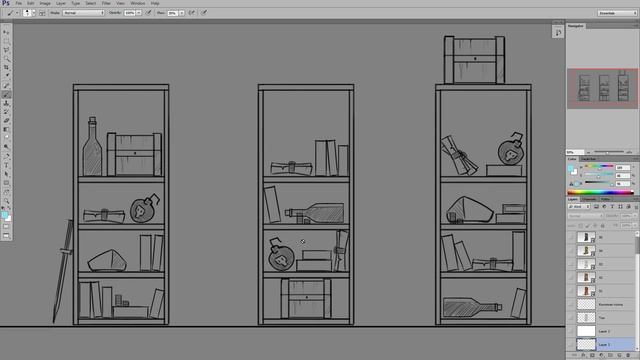Open the Essentials workspace dropdown

(617, 13)
